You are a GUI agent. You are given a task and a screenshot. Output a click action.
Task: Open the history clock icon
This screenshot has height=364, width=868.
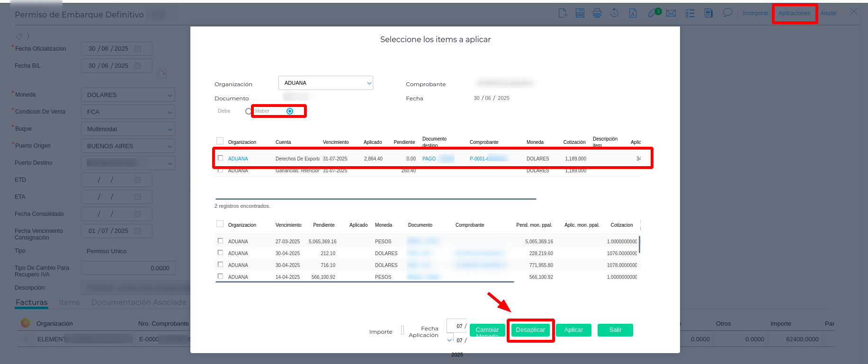(x=615, y=13)
